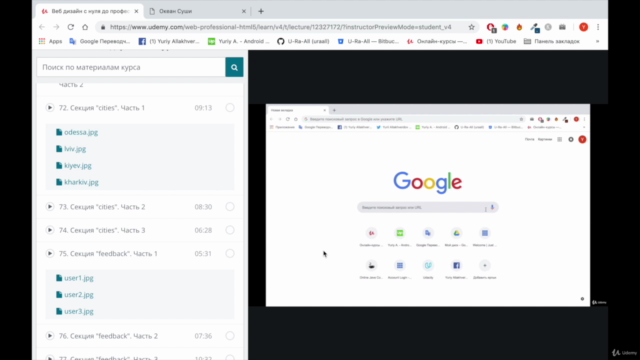The image size is (640, 360).
Task: Open YouTube bookmark
Action: pyautogui.click(x=496, y=41)
